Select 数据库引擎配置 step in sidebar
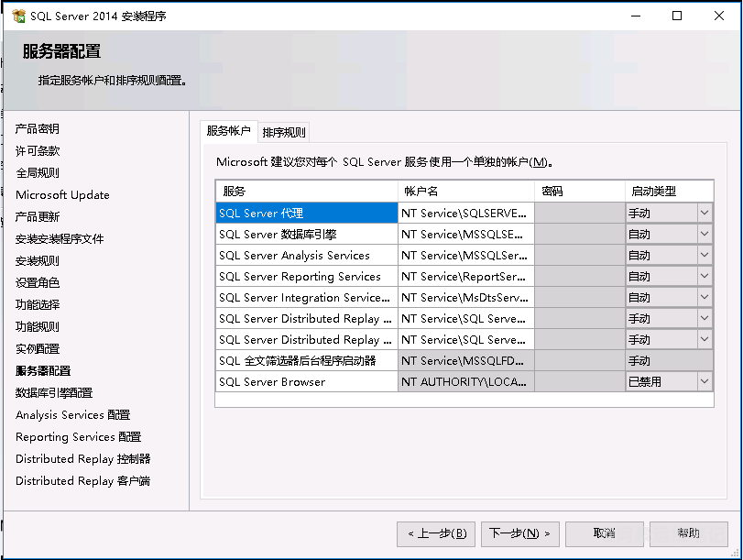The width and height of the screenshot is (743, 560). (54, 392)
